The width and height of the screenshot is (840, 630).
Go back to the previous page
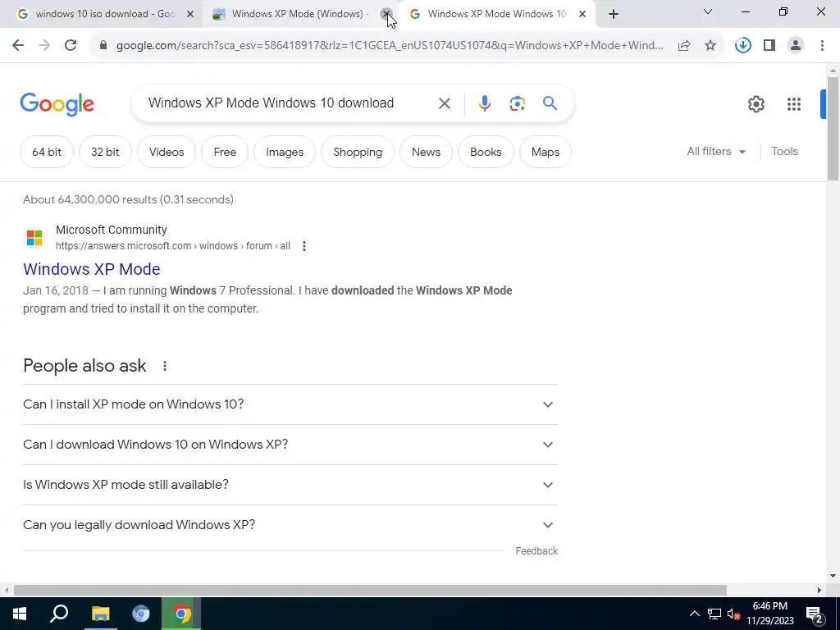[x=18, y=46]
